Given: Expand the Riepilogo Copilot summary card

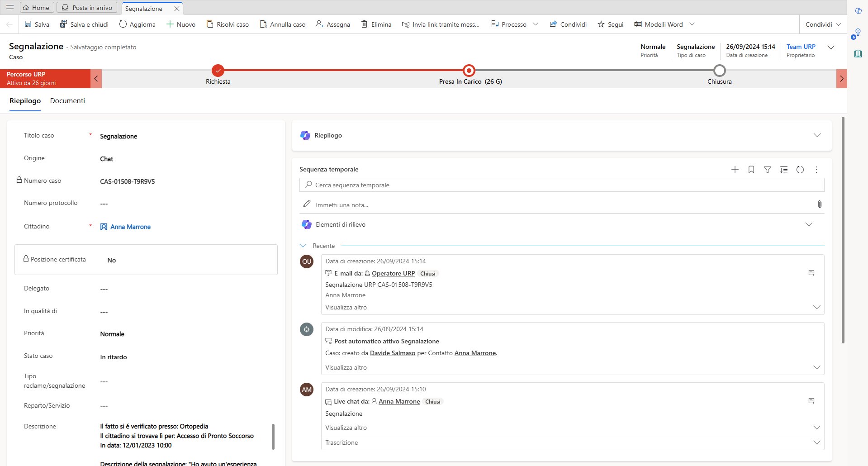Looking at the screenshot, I should (817, 135).
